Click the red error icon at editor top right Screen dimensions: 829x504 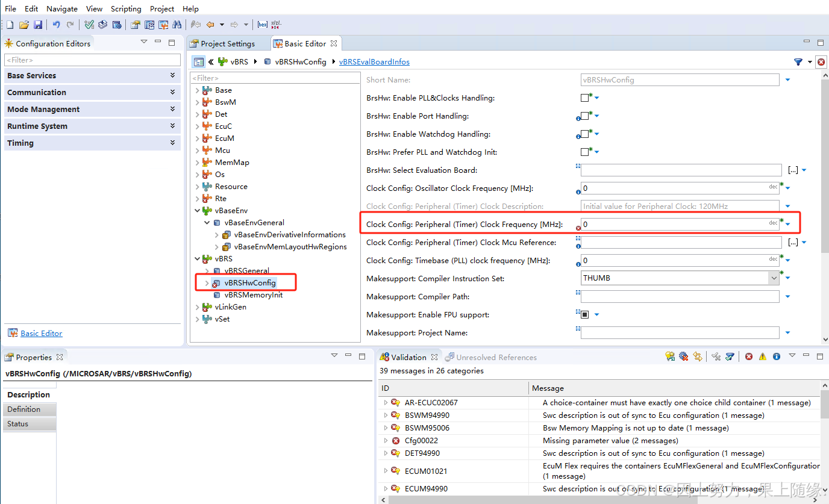point(821,61)
